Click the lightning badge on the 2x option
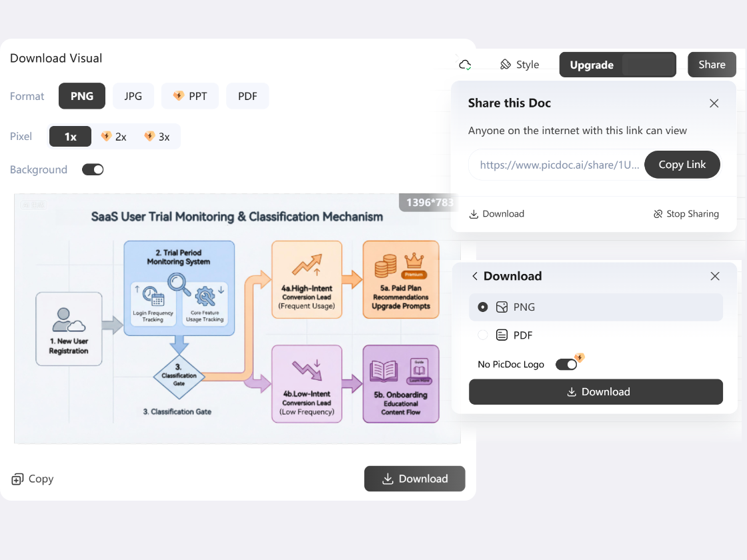 pos(105,136)
